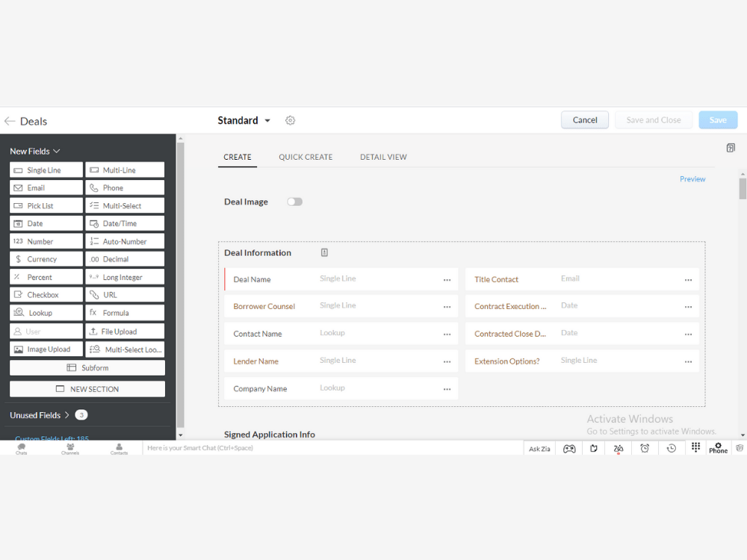Open the Standard layout dropdown
The width and height of the screenshot is (747, 560).
(244, 120)
